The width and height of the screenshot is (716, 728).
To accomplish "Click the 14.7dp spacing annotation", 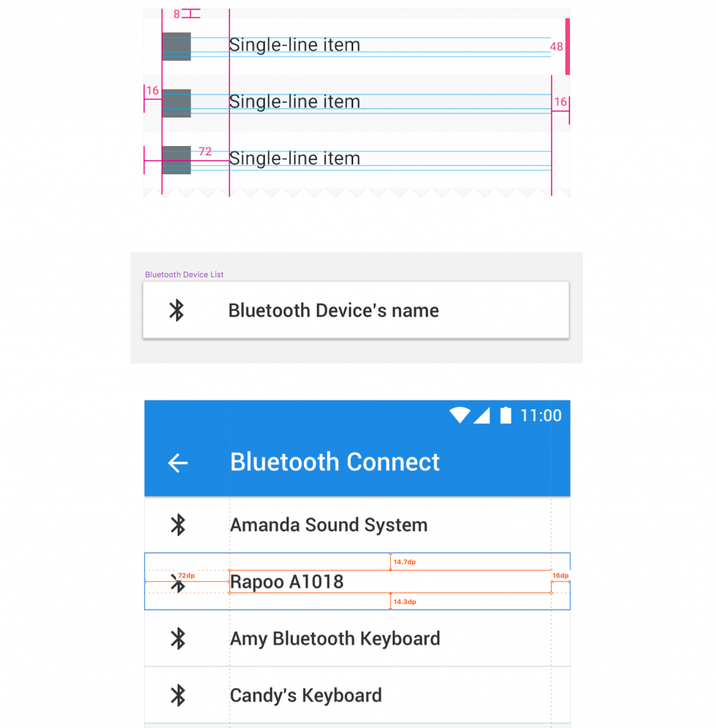I will (x=404, y=562).
